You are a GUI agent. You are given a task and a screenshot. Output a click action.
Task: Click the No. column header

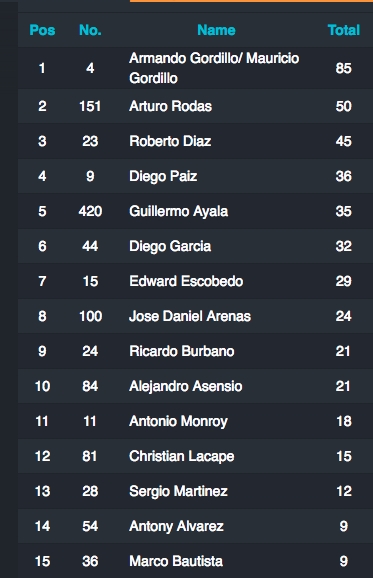pos(90,30)
